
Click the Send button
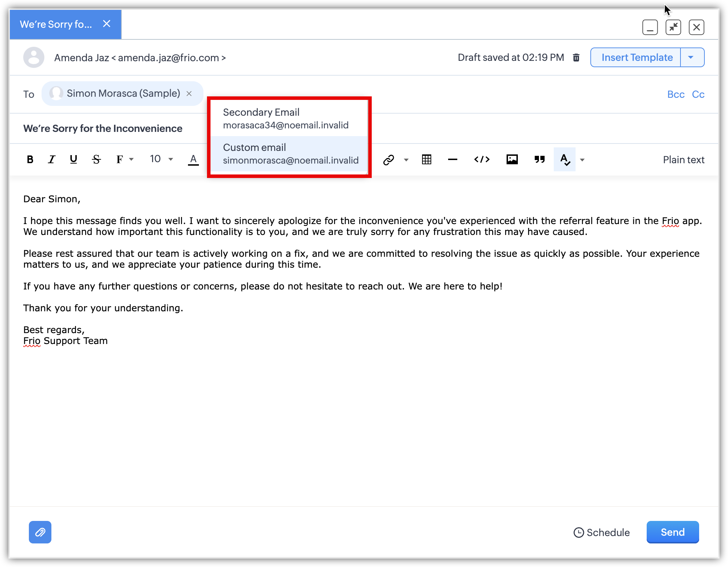pos(672,532)
